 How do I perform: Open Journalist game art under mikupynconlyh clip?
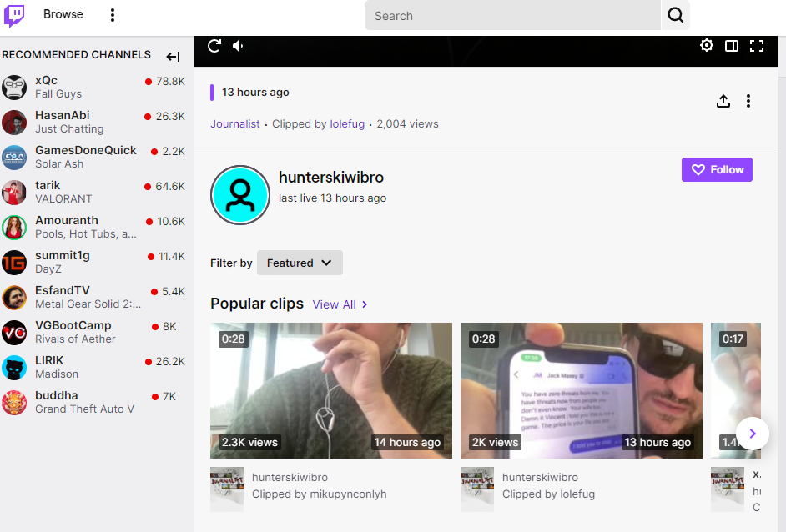pyautogui.click(x=227, y=489)
